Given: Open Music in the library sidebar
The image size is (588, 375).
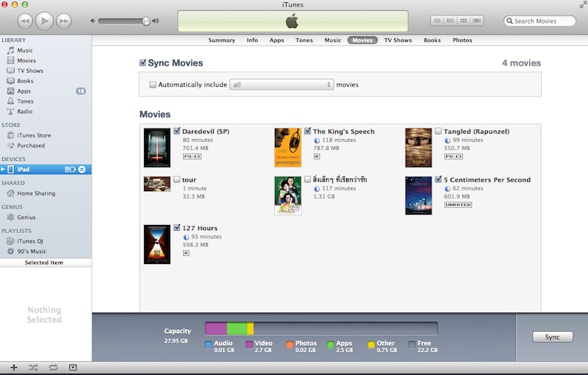Looking at the screenshot, I should pos(25,50).
